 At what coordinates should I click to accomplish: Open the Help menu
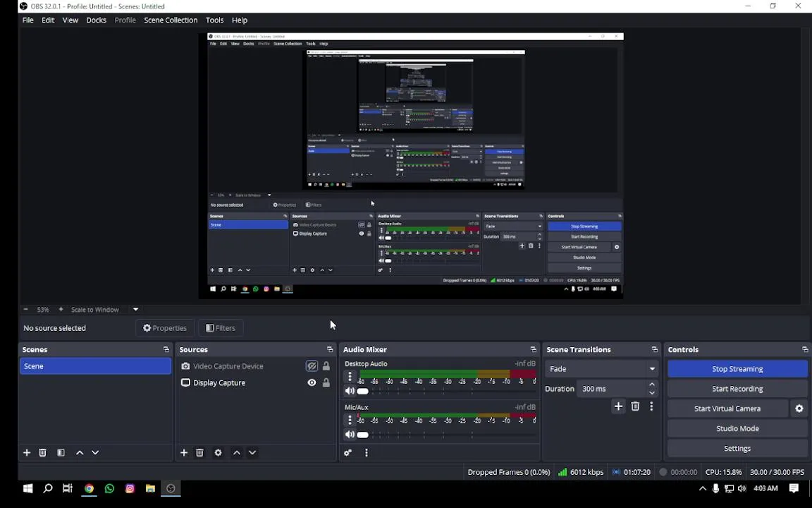(x=239, y=20)
